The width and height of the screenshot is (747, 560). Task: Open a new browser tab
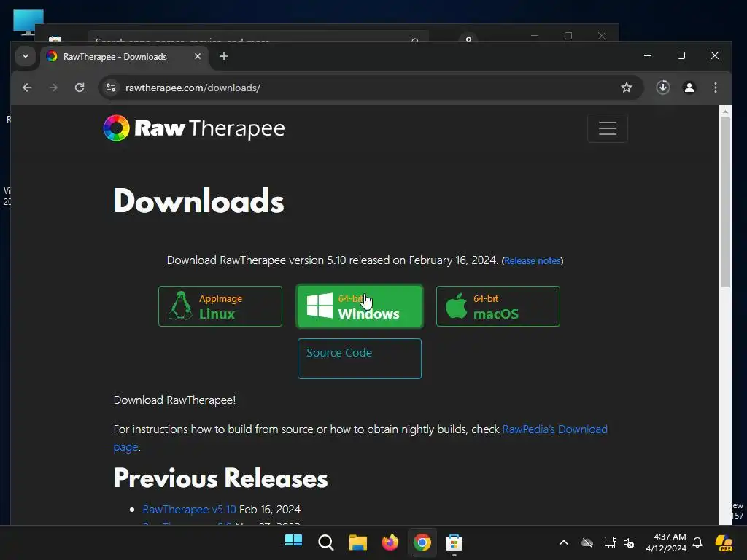[223, 56]
